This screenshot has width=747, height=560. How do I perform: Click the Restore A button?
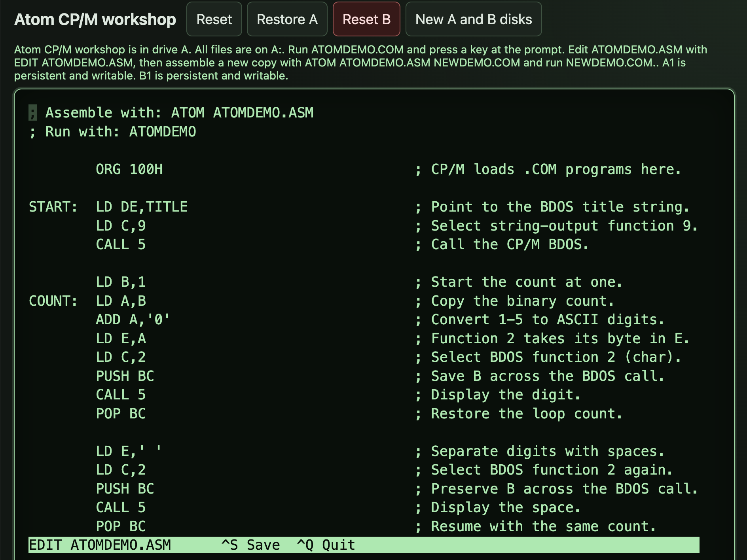[x=287, y=19]
